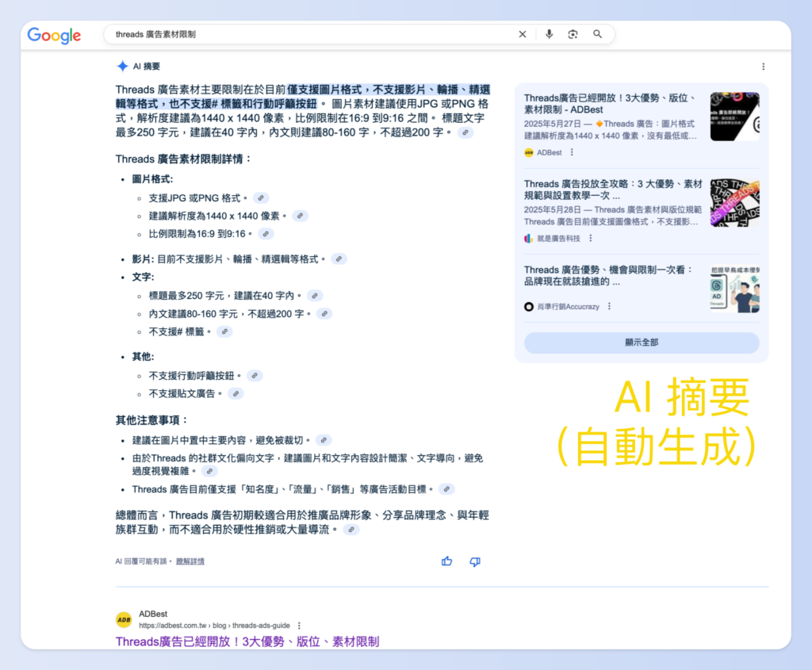
Task: Open the Threads廣告已經開放 search result title
Action: 247,641
